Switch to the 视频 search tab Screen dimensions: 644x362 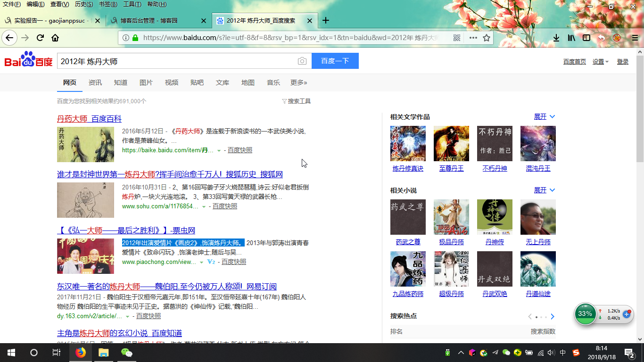(172, 82)
